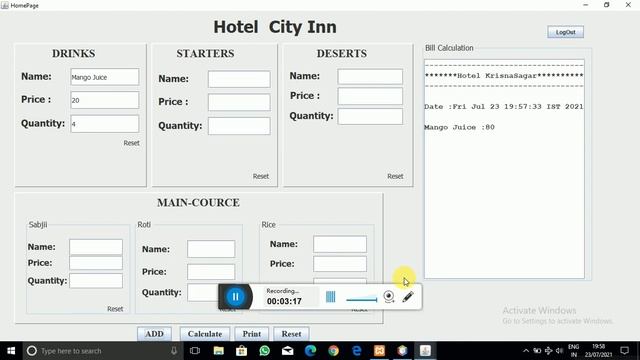The width and height of the screenshot is (640, 360).
Task: Click the microphone level bars in recorder
Action: [x=331, y=297]
